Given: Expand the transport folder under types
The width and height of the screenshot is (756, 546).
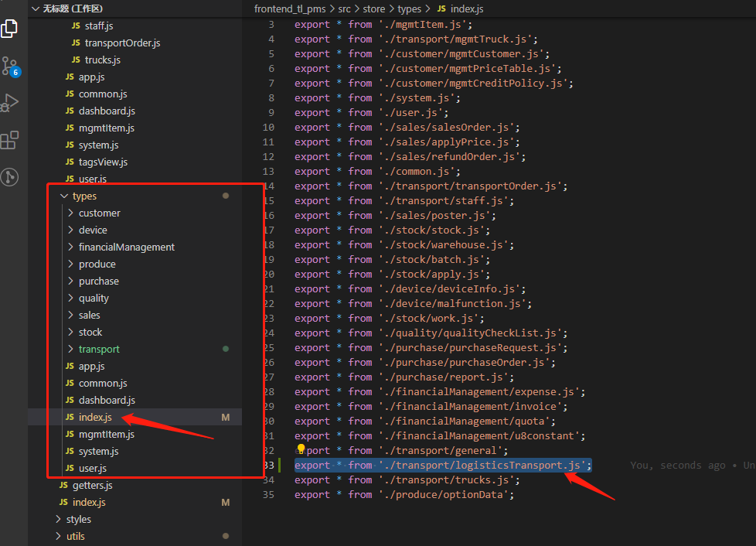Looking at the screenshot, I should [x=70, y=350].
